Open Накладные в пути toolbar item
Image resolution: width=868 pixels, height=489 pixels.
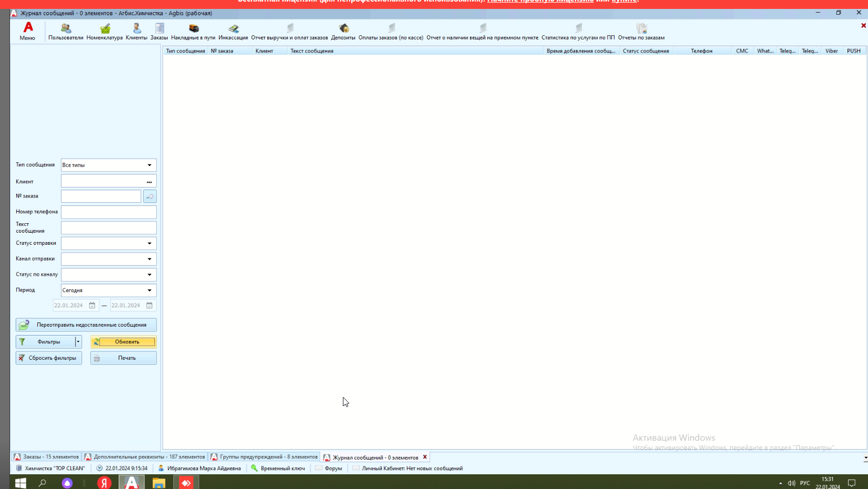point(193,31)
